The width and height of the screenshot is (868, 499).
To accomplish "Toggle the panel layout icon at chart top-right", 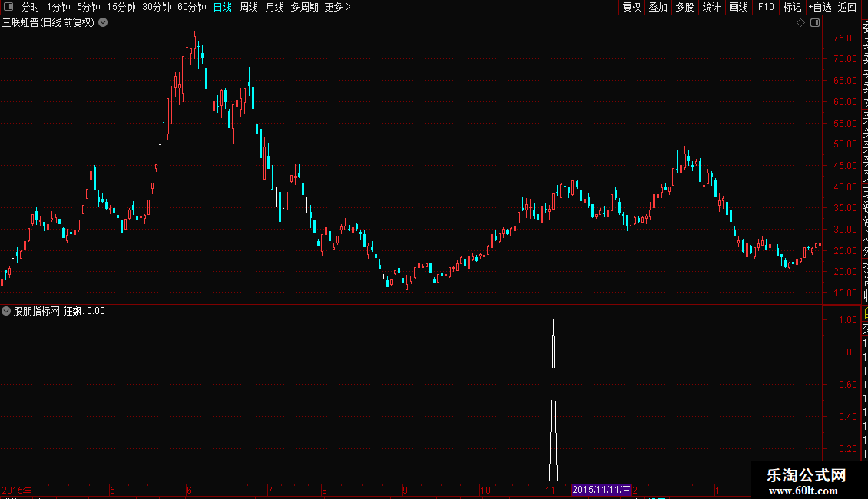I will (815, 23).
